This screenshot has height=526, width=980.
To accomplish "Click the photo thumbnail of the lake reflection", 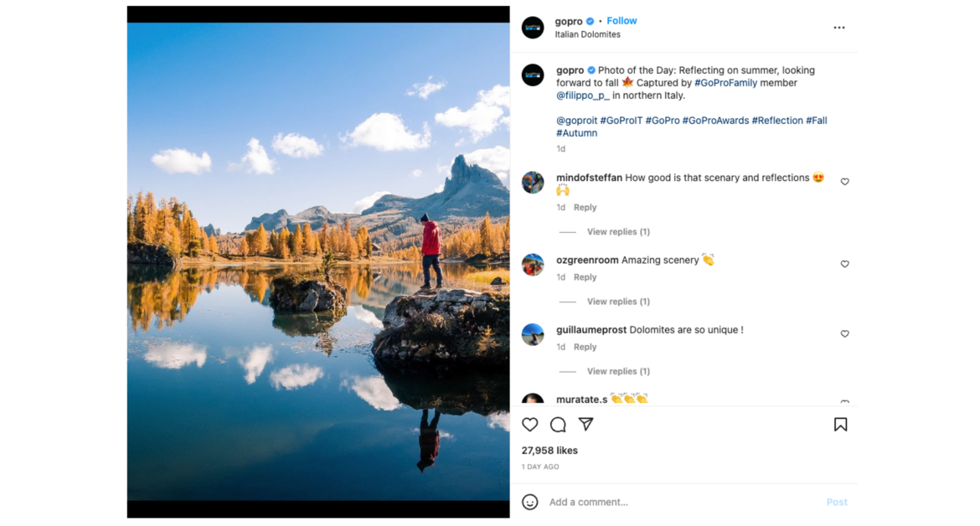I will (x=317, y=263).
